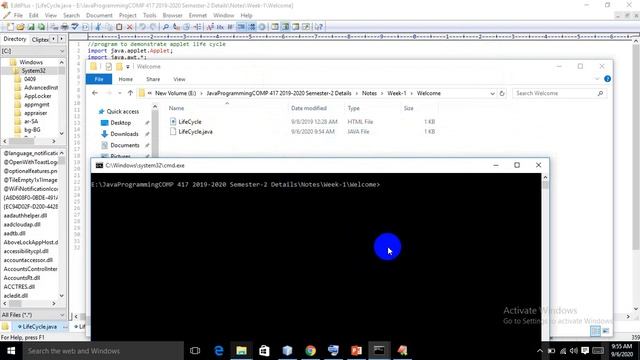Open Quick Access toolbar dropdown in Explorer title
This screenshot has height=360, width=640.
click(x=128, y=67)
